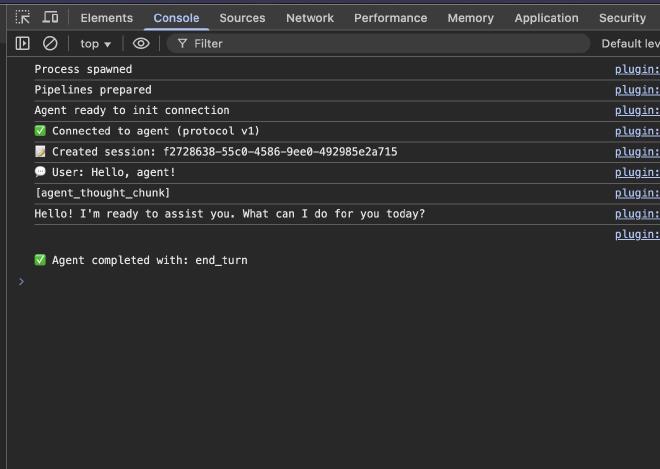Open the top JavaScript context dropdown
This screenshot has width=660, height=469.
coord(96,44)
